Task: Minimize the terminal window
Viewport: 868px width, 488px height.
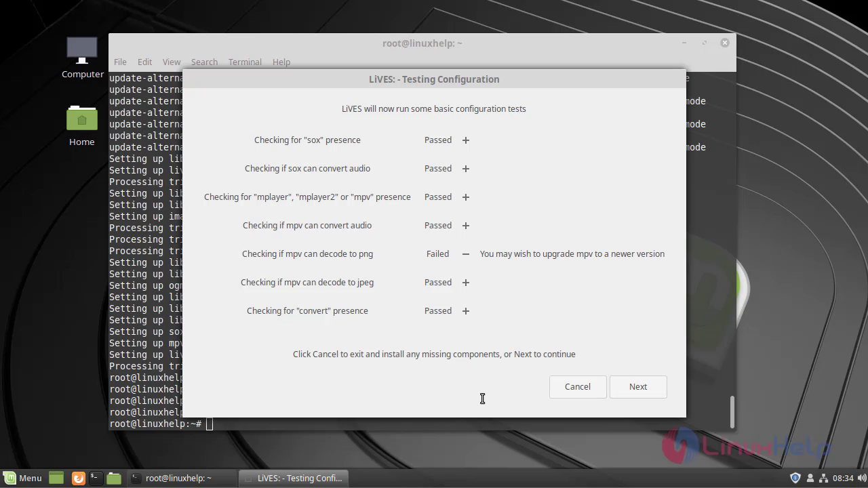Action: [685, 43]
